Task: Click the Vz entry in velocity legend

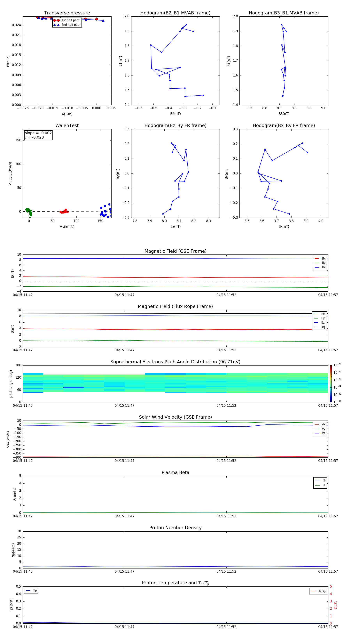Action: click(320, 433)
